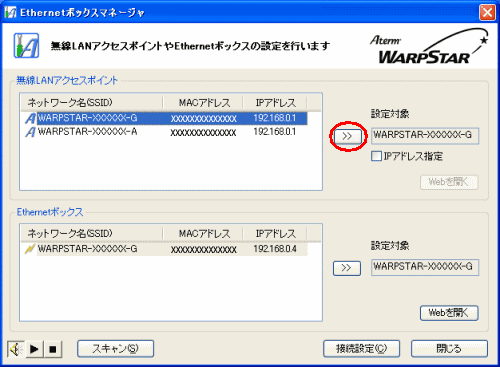The height and width of the screenshot is (367, 500).
Task: Click ネットワーク名(SSID) header in access point list
Action: click(92, 103)
